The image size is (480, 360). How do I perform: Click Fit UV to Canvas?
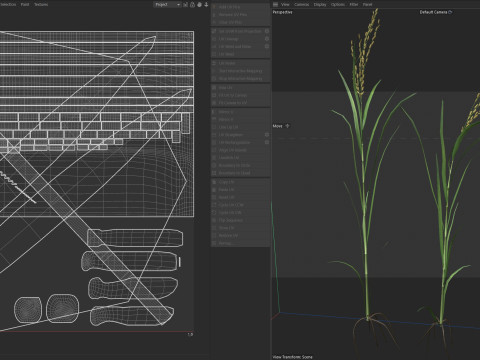point(240,95)
